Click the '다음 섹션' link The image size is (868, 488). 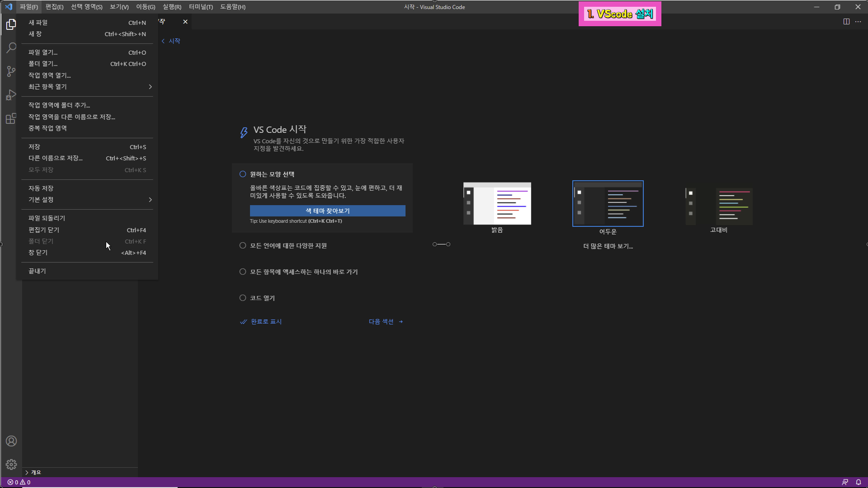tap(385, 322)
